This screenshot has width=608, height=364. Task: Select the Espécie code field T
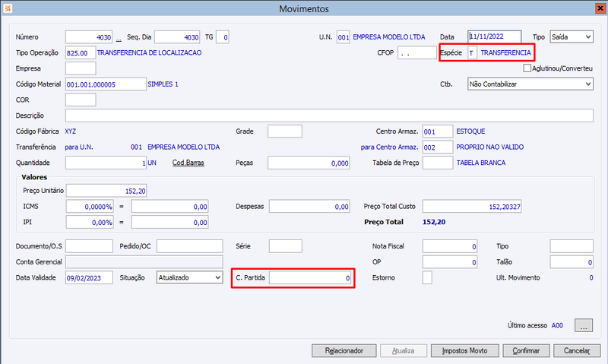472,52
